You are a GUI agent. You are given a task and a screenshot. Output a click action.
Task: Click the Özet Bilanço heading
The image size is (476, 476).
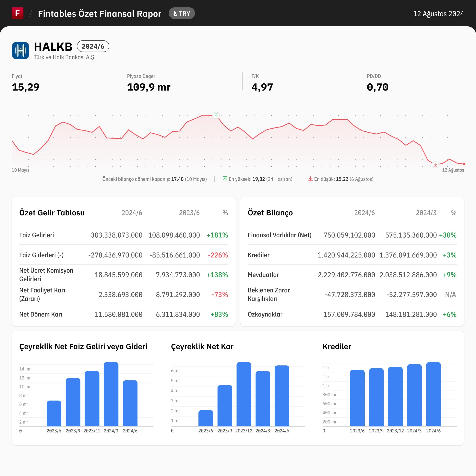point(270,213)
